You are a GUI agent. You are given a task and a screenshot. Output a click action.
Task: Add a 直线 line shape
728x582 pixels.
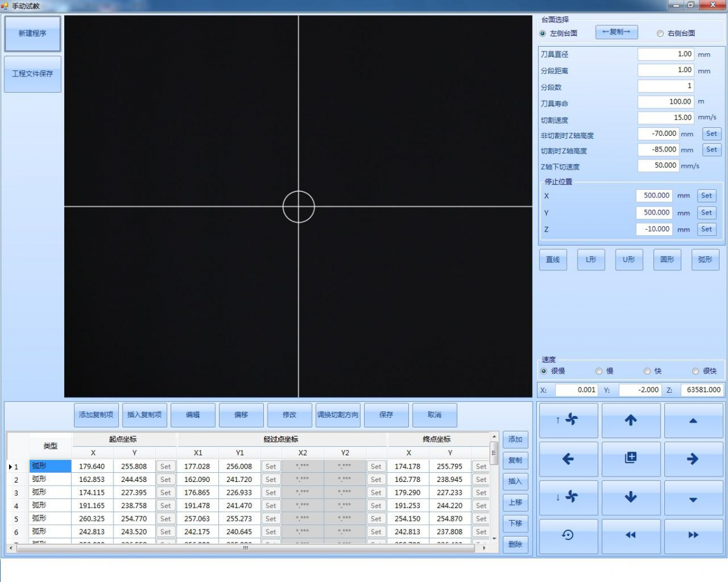tap(553, 259)
